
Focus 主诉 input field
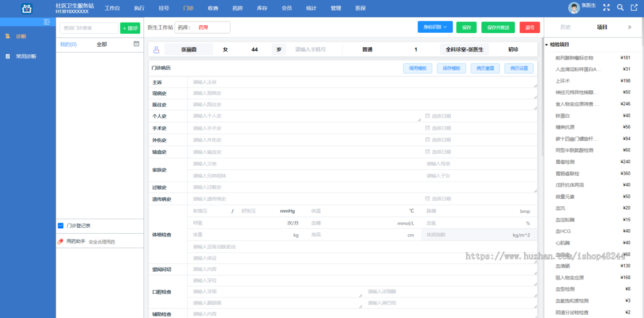click(x=362, y=82)
